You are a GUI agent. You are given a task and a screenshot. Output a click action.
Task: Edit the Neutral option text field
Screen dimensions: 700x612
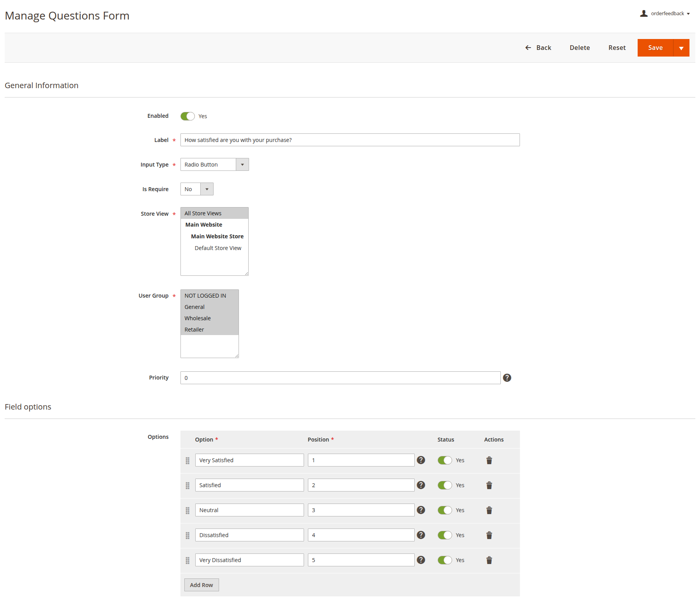(x=249, y=510)
